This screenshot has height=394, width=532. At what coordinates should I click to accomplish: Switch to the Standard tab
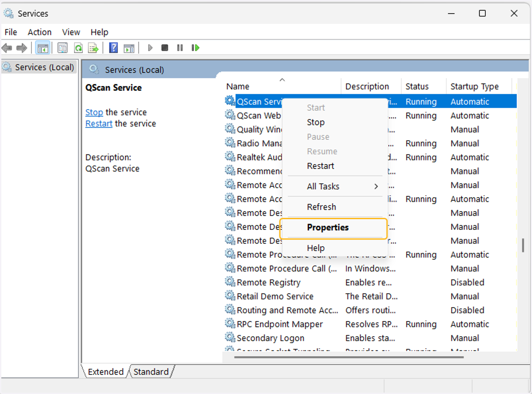(151, 372)
